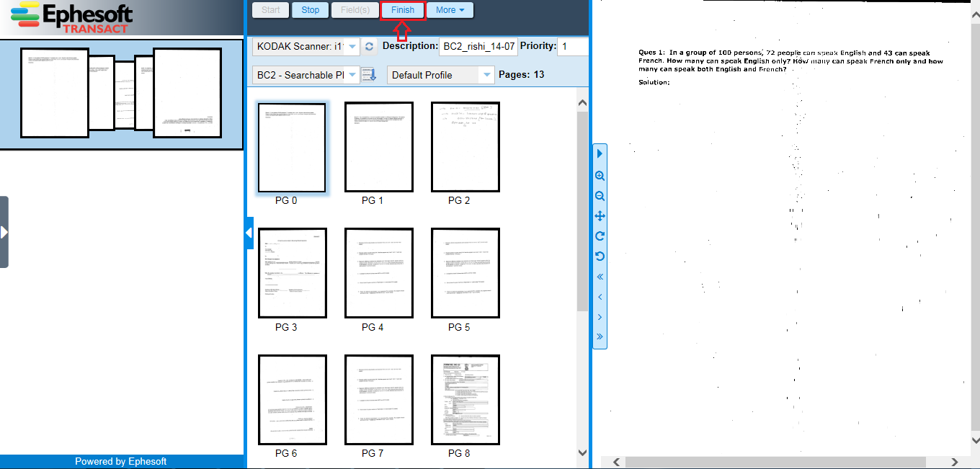Click the Start button

point(271,10)
